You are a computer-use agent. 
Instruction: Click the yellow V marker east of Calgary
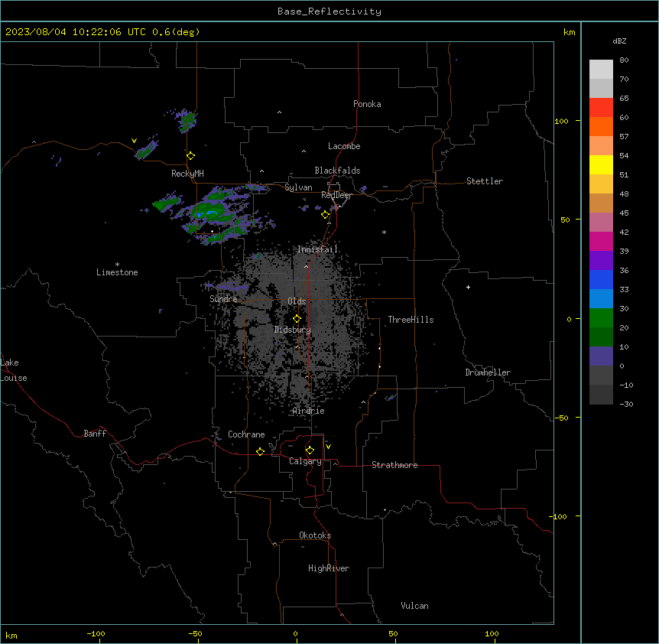click(328, 447)
